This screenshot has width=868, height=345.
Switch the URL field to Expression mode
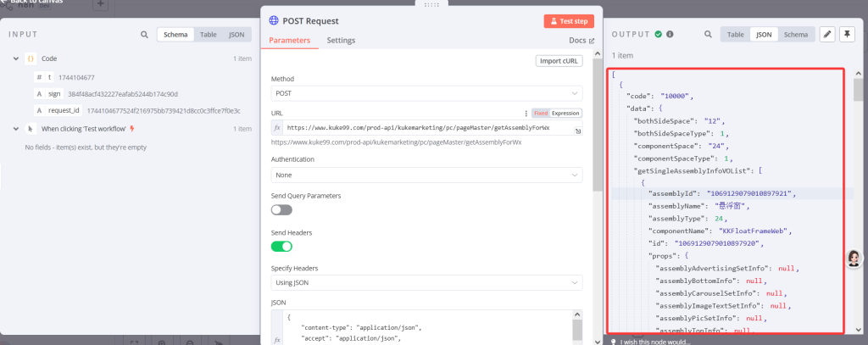pyautogui.click(x=565, y=113)
